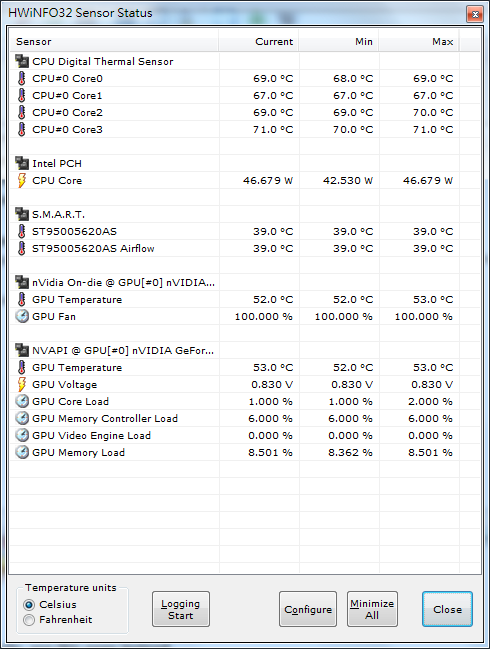Click the Sensor column header
Screen dimensions: 490x649
(x=114, y=41)
